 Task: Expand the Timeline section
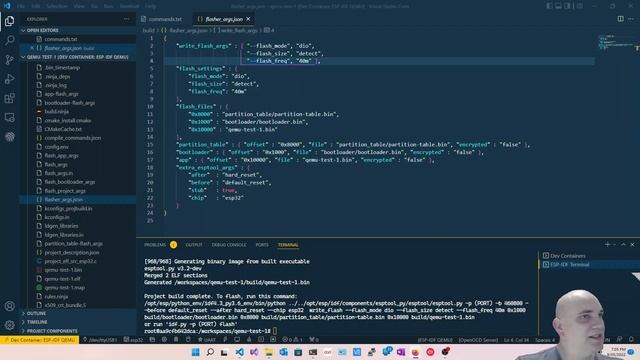tap(78, 322)
